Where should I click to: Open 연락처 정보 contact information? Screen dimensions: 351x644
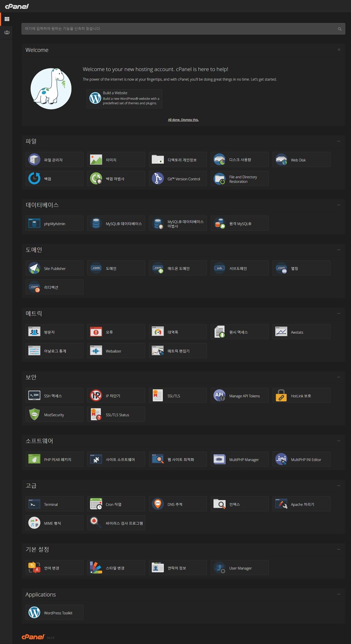pyautogui.click(x=178, y=568)
